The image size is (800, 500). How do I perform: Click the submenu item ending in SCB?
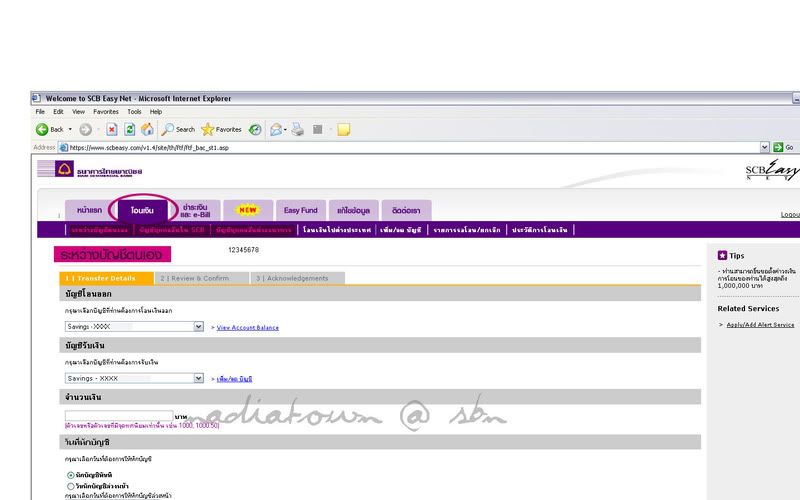click(x=171, y=230)
